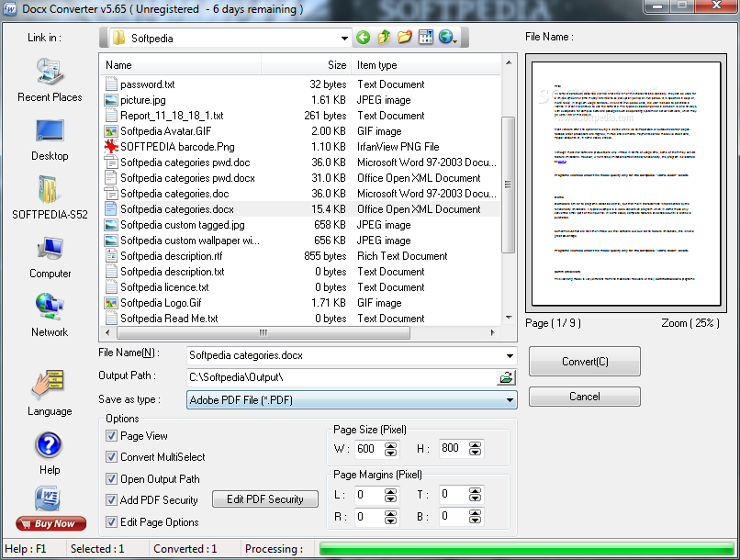740x560 pixels.
Task: Click the Softpedia categories pwd.doc icon
Action: (111, 162)
